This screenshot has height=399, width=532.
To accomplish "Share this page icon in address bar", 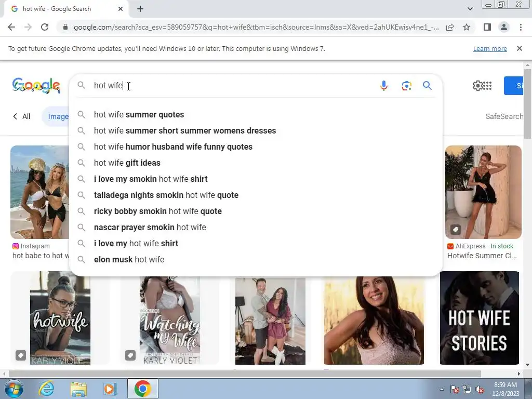I will point(450,27).
